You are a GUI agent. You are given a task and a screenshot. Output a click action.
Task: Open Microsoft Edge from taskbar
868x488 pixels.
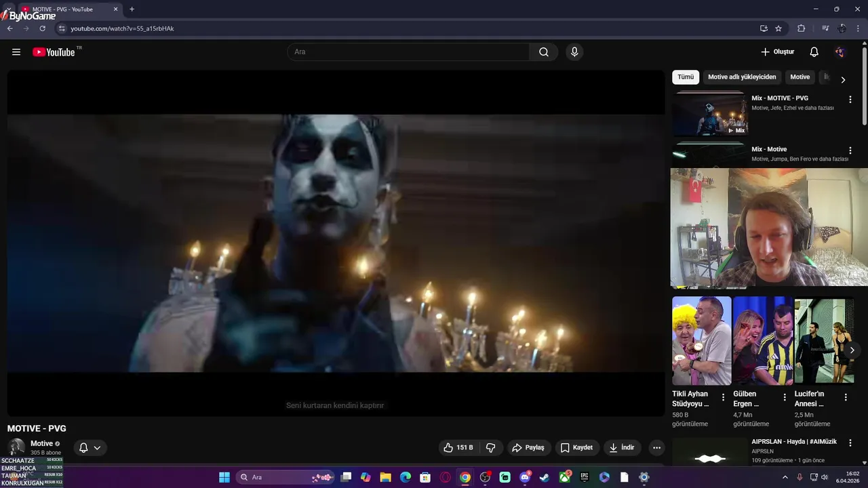coord(406,477)
